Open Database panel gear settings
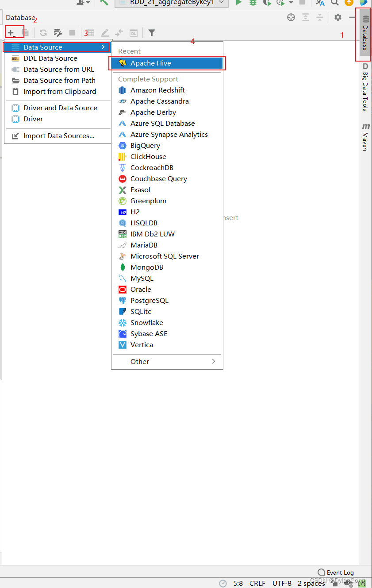 coord(338,17)
